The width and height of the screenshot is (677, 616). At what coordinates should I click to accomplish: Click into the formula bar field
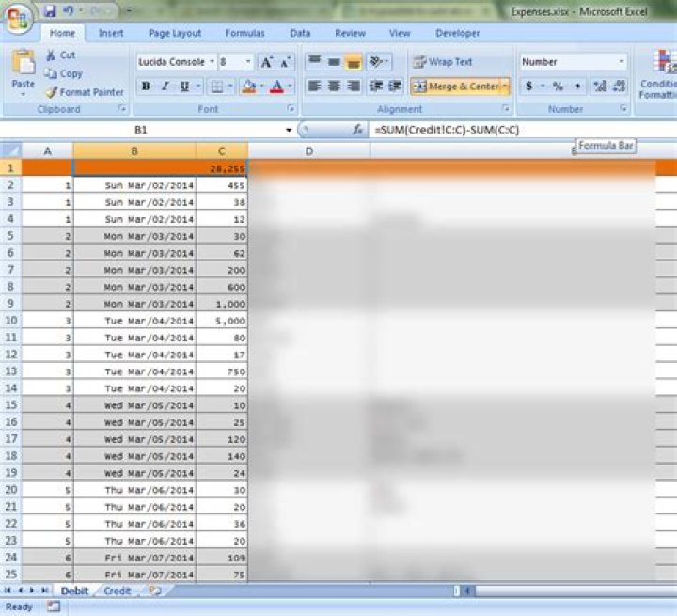coord(523,130)
